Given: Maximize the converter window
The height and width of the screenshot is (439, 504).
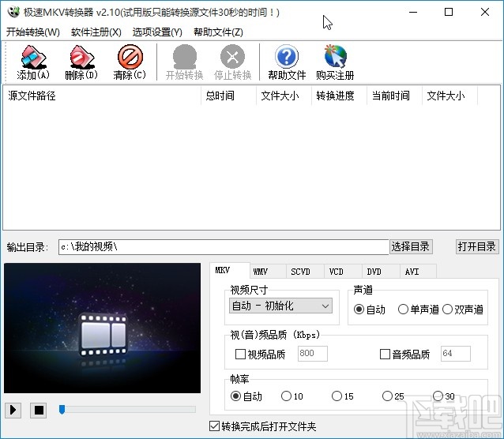Looking at the screenshot, I should [x=449, y=12].
